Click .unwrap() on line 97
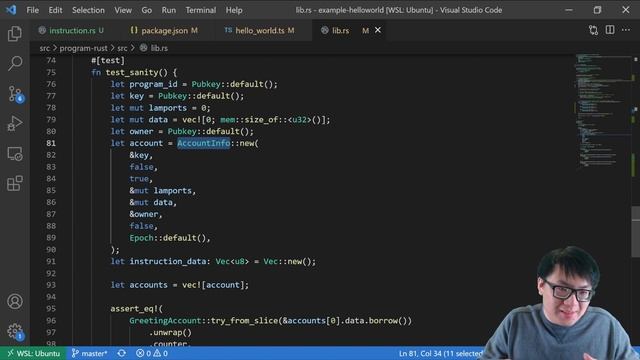Image resolution: width=640 pixels, height=360 pixels. tap(170, 332)
